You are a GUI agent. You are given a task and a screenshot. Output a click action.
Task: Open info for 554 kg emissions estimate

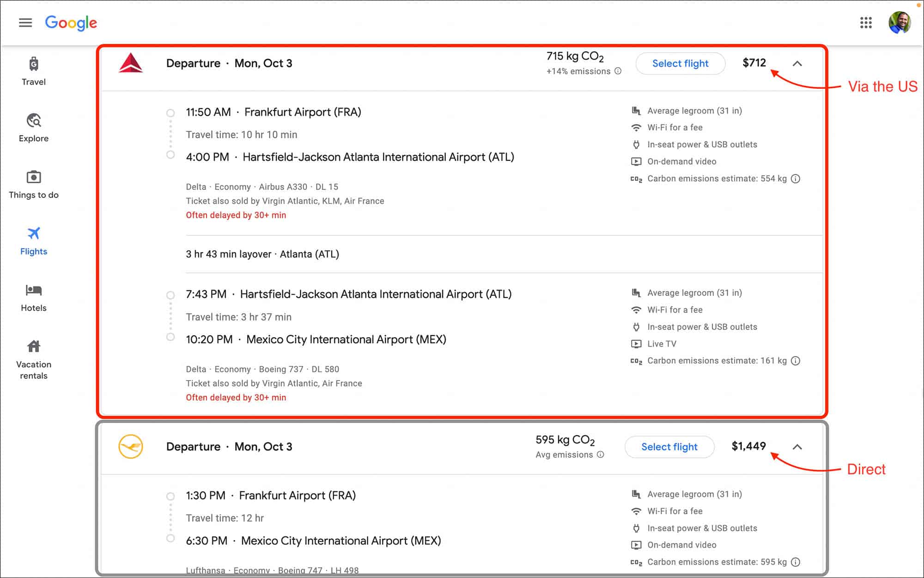795,178
